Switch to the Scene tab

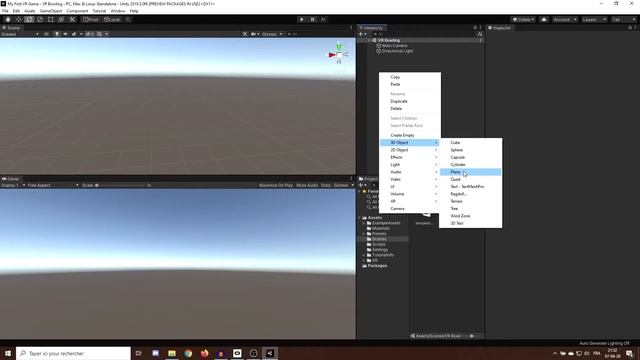[x=11, y=28]
